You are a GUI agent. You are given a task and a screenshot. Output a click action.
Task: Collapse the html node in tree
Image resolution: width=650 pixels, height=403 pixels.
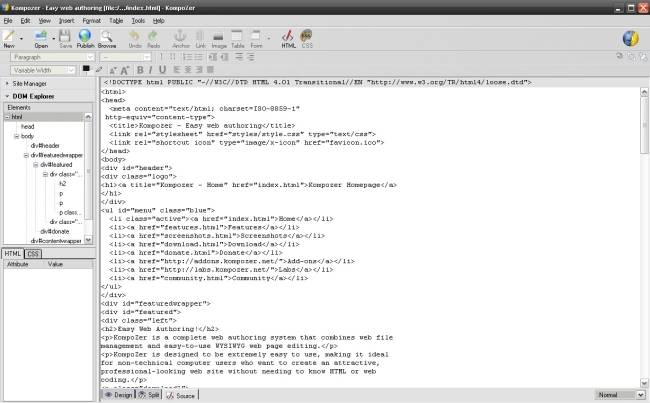click(x=7, y=117)
